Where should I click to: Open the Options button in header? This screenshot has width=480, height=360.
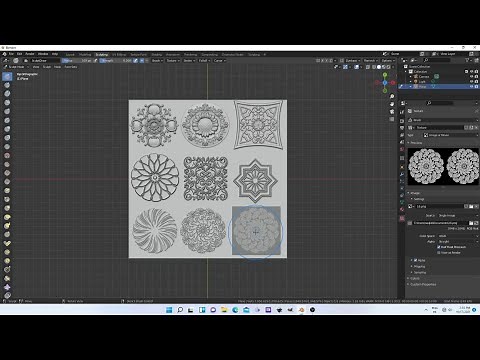click(388, 61)
